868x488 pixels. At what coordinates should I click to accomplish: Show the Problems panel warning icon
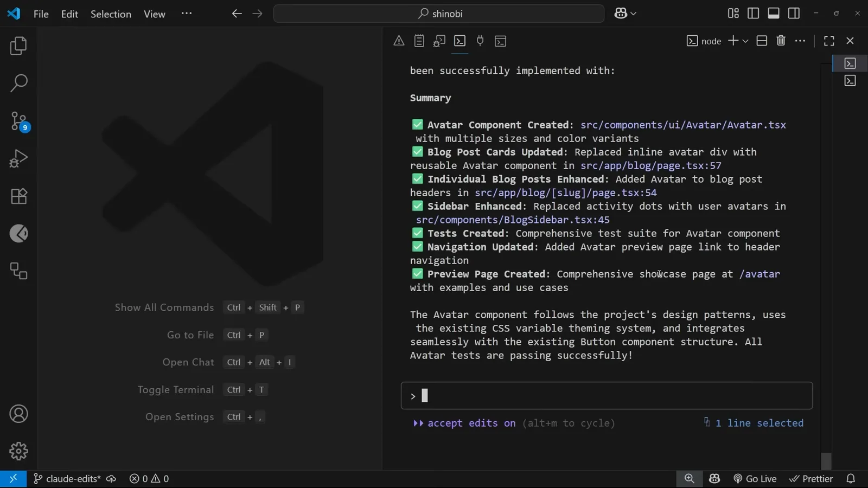pyautogui.click(x=399, y=41)
